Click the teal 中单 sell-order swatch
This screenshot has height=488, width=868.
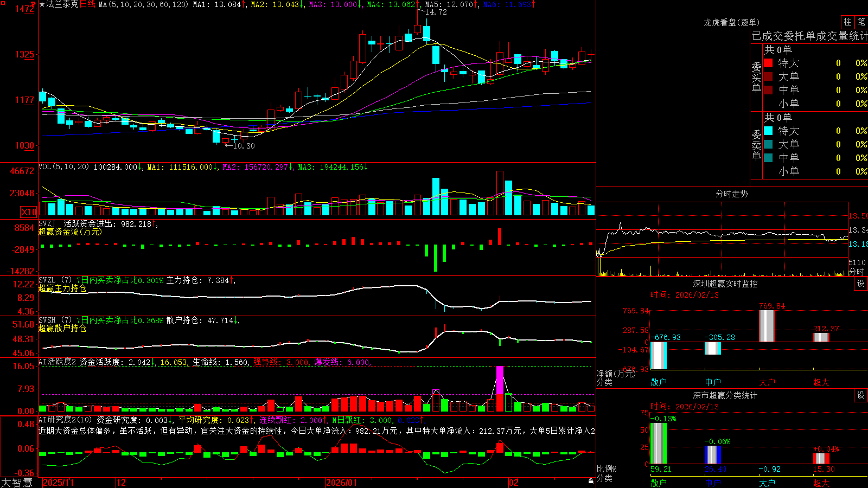click(768, 158)
